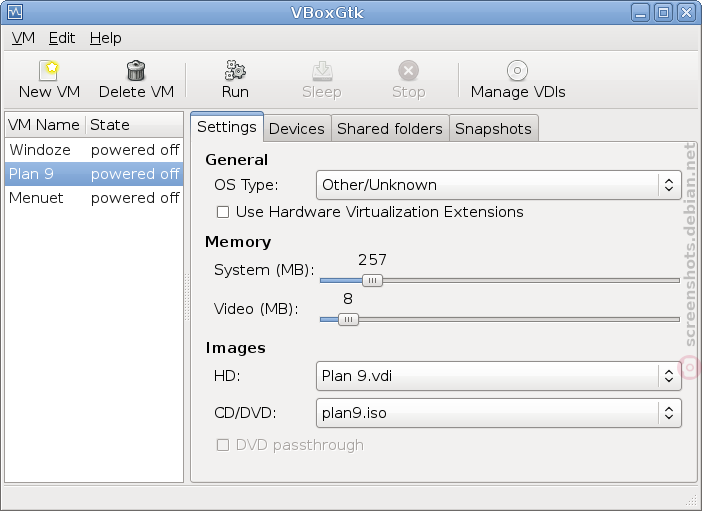The width and height of the screenshot is (702, 511).
Task: Run the selected VM with gears icon
Action: click(x=235, y=71)
